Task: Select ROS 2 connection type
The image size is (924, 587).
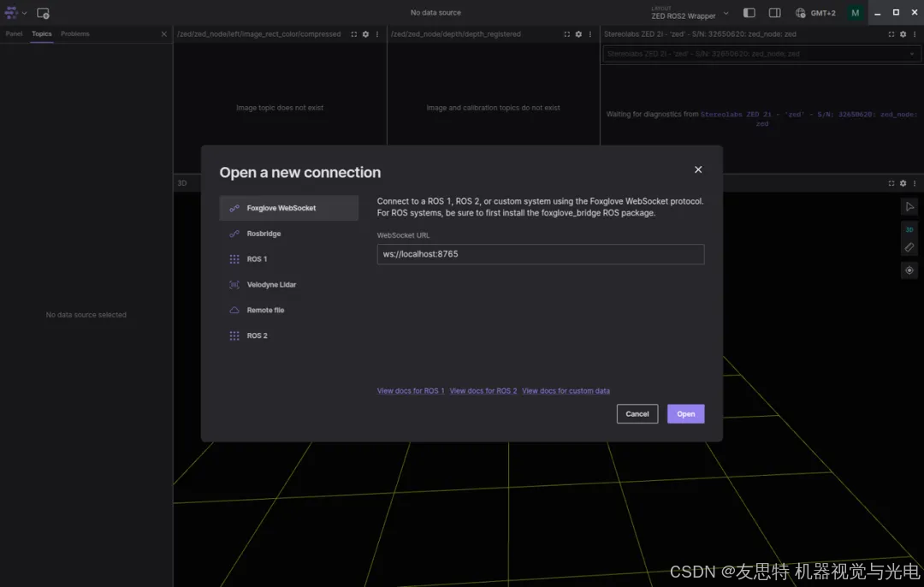Action: coord(289,335)
